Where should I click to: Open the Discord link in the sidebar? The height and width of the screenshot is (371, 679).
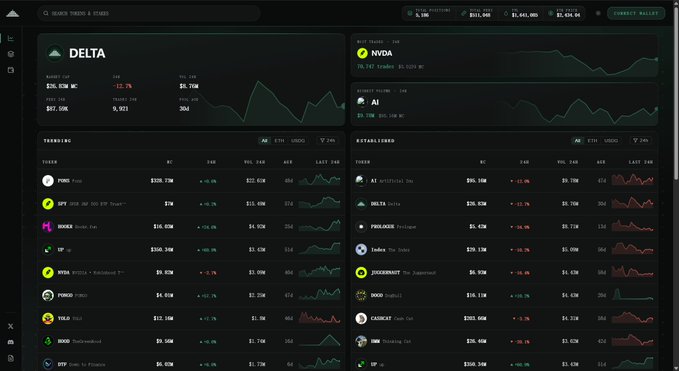[11, 342]
